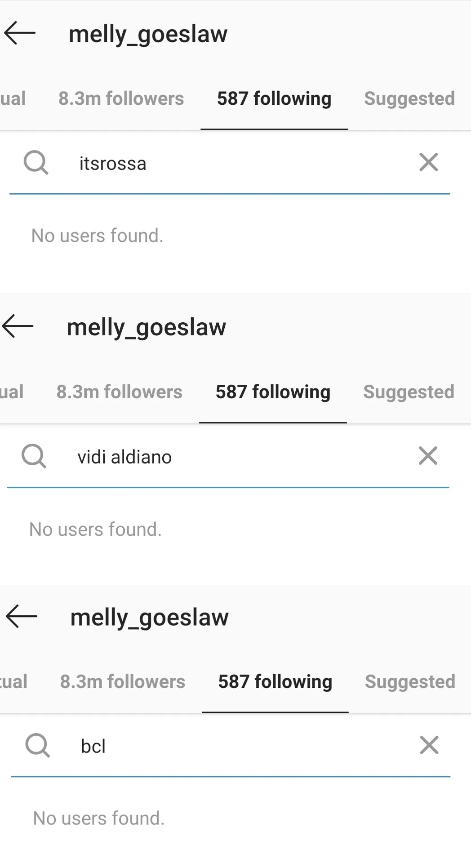
Task: Click the magnifier icon beside vidi aldiano search
Action: (34, 456)
